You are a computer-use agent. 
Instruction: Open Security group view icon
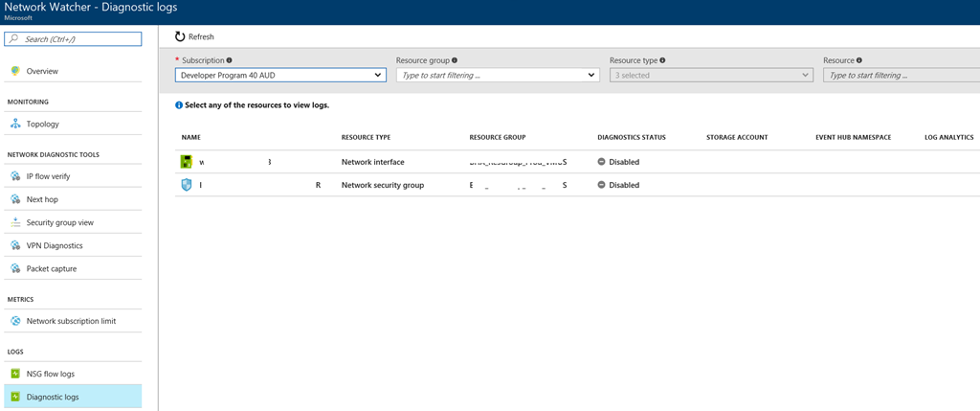tap(15, 222)
